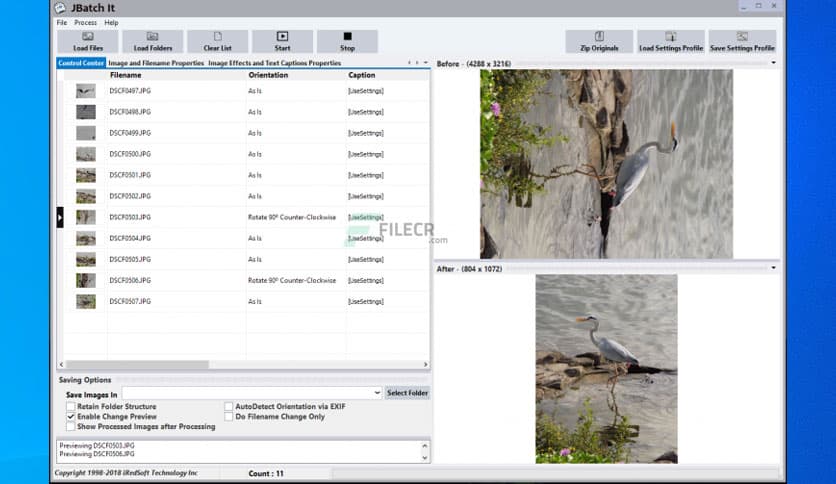The height and width of the screenshot is (484, 836).
Task: Select the DSCF0505.JPG thumbnail
Action: pyautogui.click(x=86, y=259)
